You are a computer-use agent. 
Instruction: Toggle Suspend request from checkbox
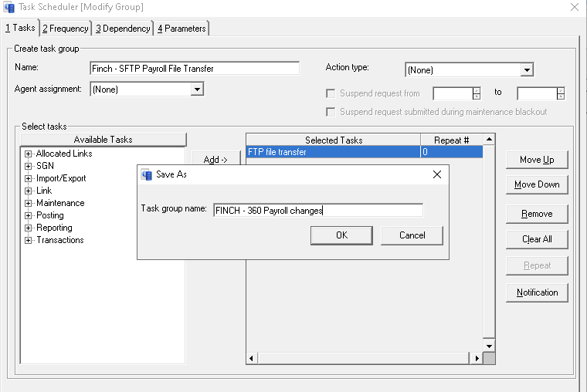click(x=331, y=93)
